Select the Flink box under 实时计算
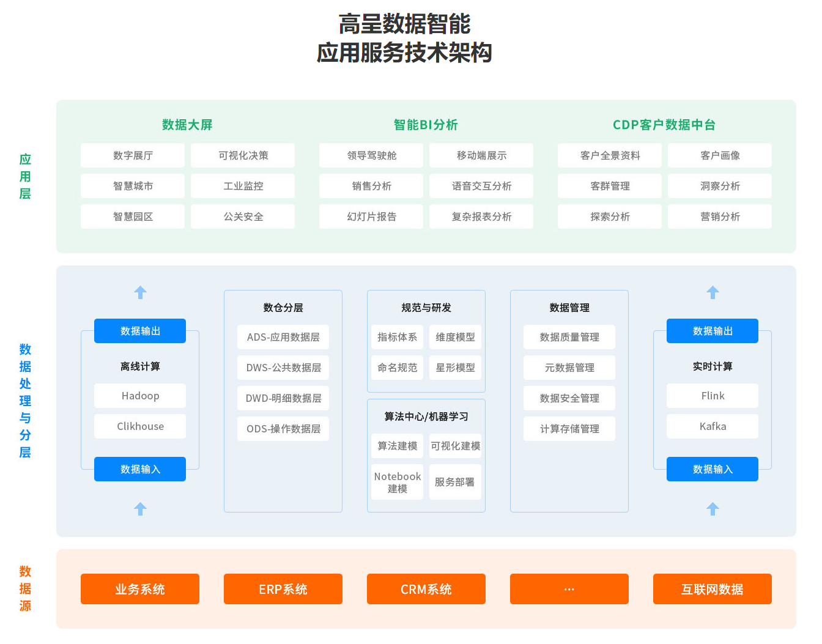The width and height of the screenshot is (822, 644). click(713, 396)
